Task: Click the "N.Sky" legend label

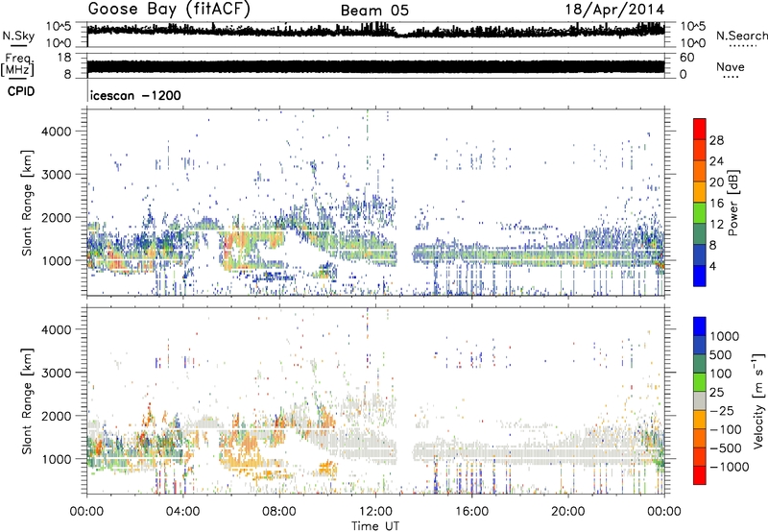Action: coord(18,36)
